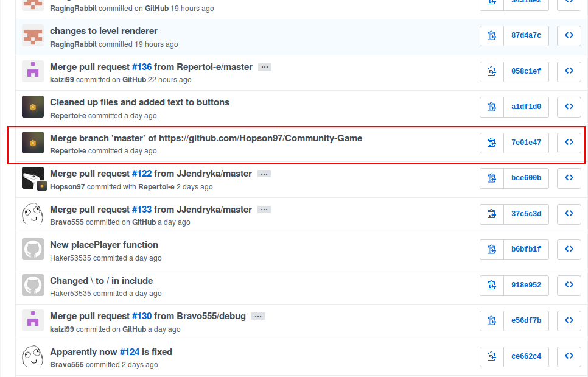Copy SHA of commit 058c1ef

coord(491,71)
